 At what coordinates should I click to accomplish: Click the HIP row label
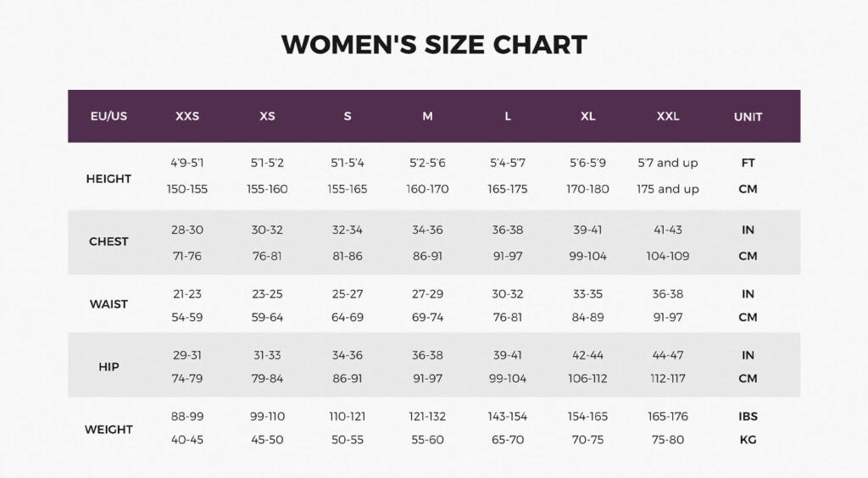(x=108, y=367)
